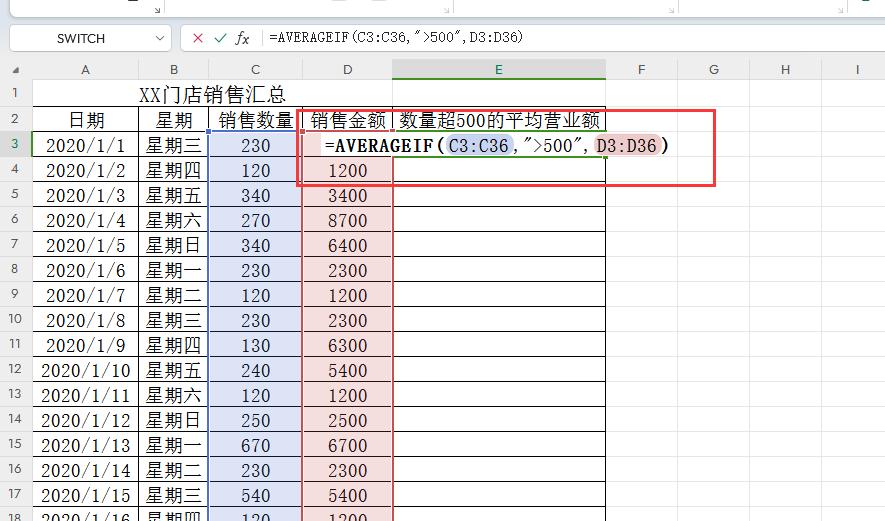
Task: Click the 日期 header cell
Action: coord(86,120)
